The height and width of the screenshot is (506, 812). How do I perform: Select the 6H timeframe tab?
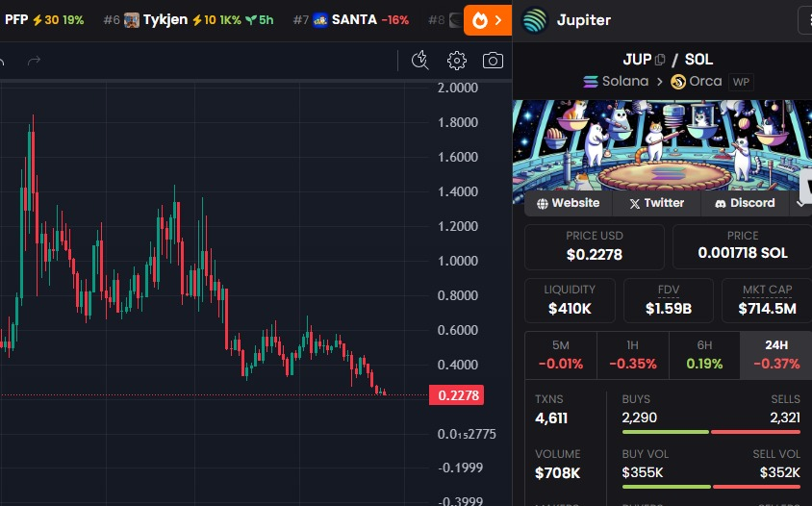tap(704, 355)
